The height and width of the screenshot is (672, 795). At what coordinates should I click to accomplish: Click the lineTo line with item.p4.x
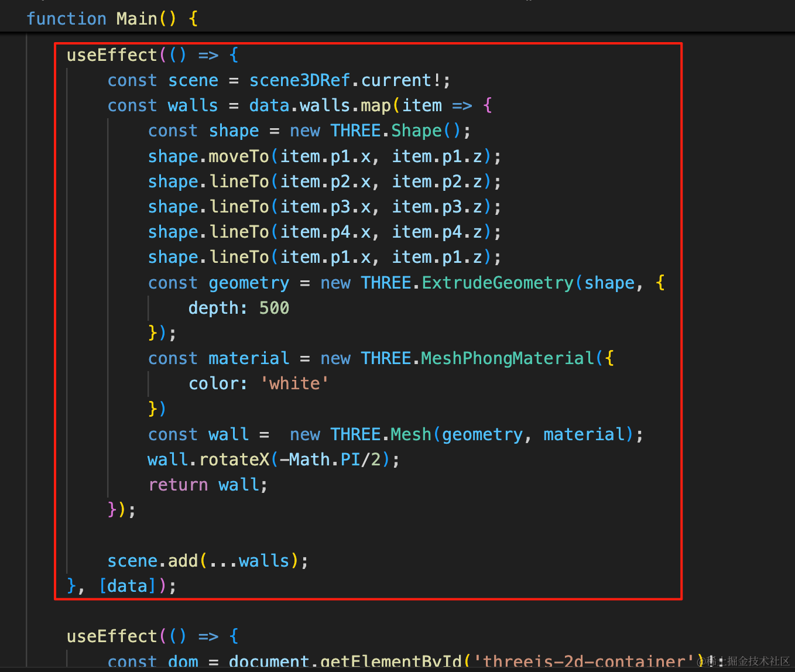pos(325,232)
